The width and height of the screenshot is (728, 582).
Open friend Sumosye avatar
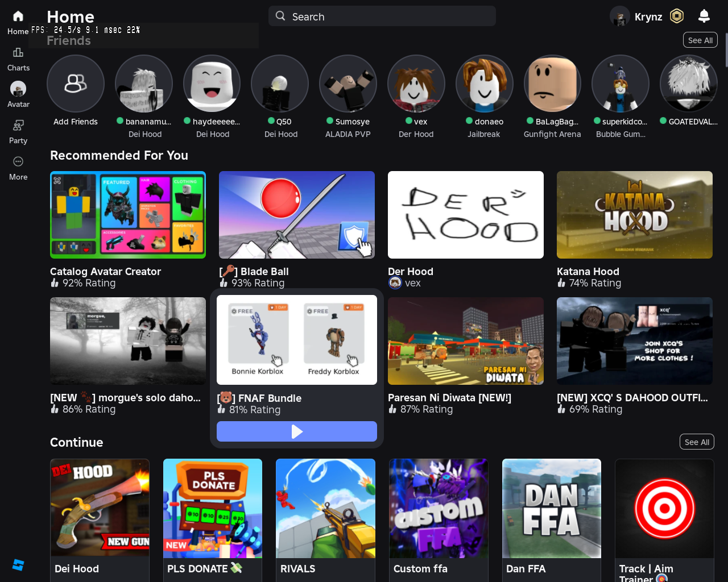click(x=348, y=84)
